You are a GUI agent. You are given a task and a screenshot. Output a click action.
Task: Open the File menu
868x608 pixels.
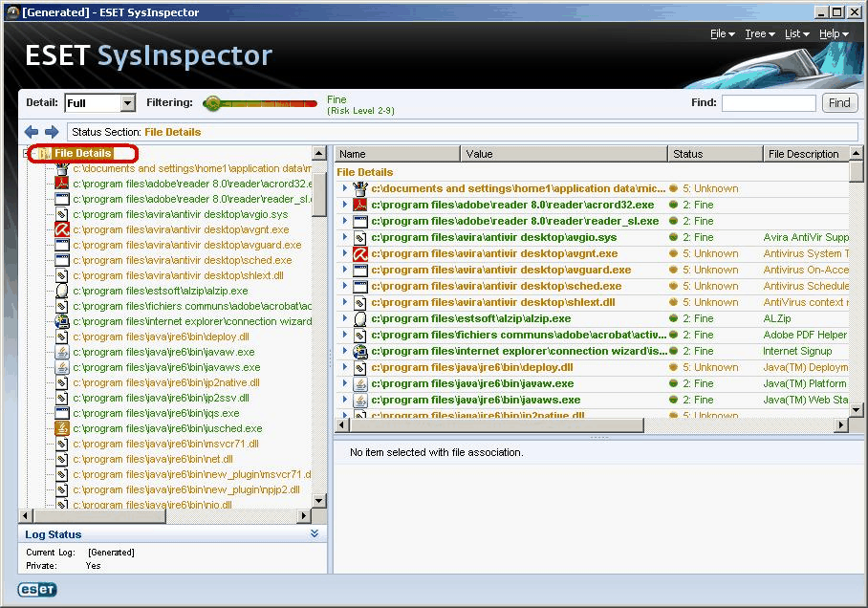pyautogui.click(x=723, y=33)
